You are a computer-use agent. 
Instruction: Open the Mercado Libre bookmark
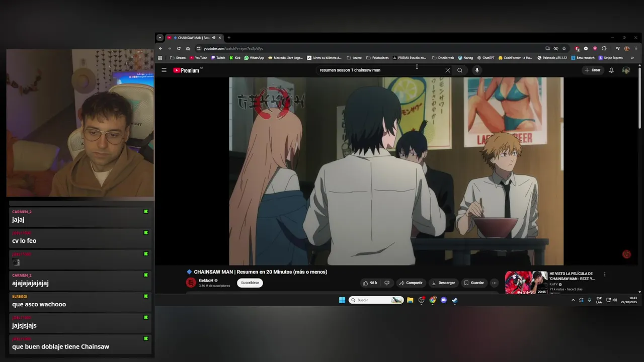point(286,58)
